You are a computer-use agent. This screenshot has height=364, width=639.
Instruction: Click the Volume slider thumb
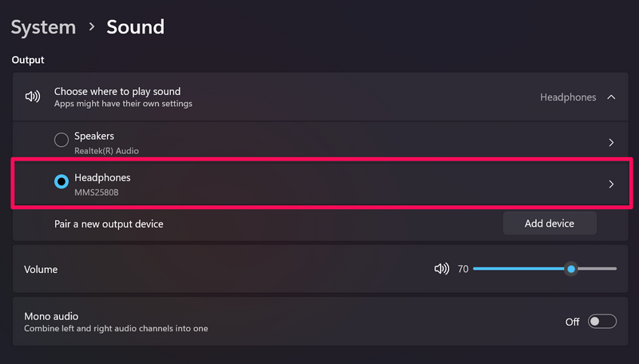point(571,269)
